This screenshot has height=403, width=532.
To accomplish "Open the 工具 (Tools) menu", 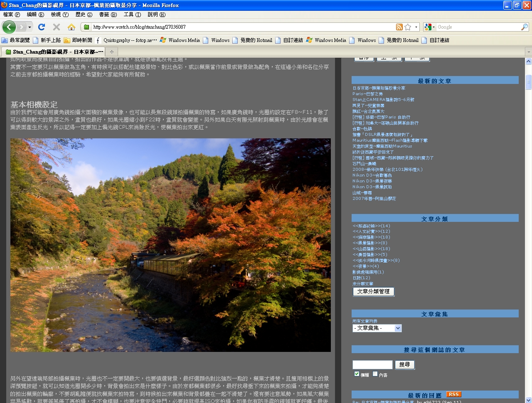I will [132, 15].
